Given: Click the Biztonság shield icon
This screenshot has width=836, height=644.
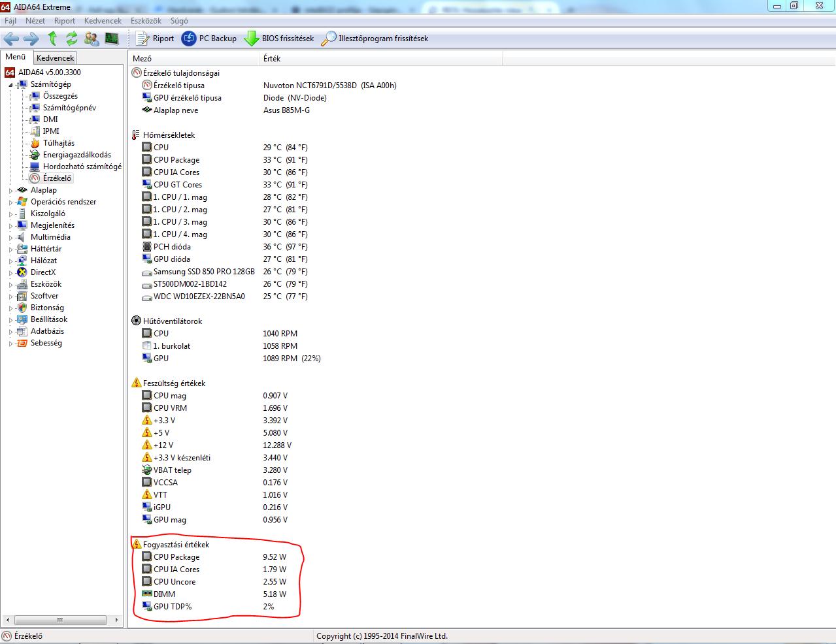Looking at the screenshot, I should tap(22, 308).
